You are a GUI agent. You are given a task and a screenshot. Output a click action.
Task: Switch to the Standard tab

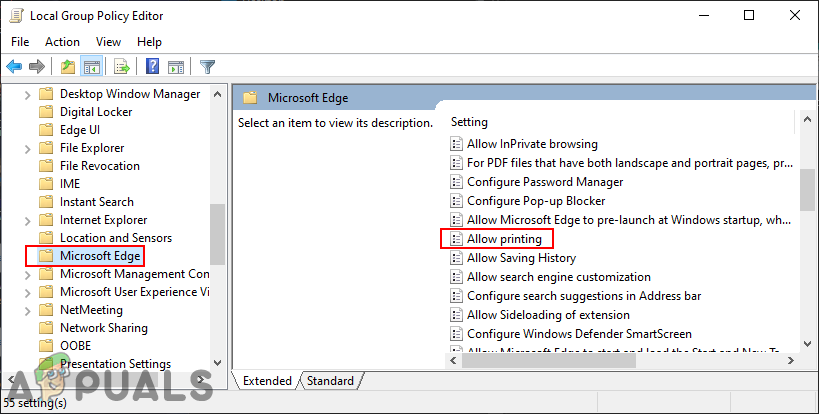(x=330, y=381)
